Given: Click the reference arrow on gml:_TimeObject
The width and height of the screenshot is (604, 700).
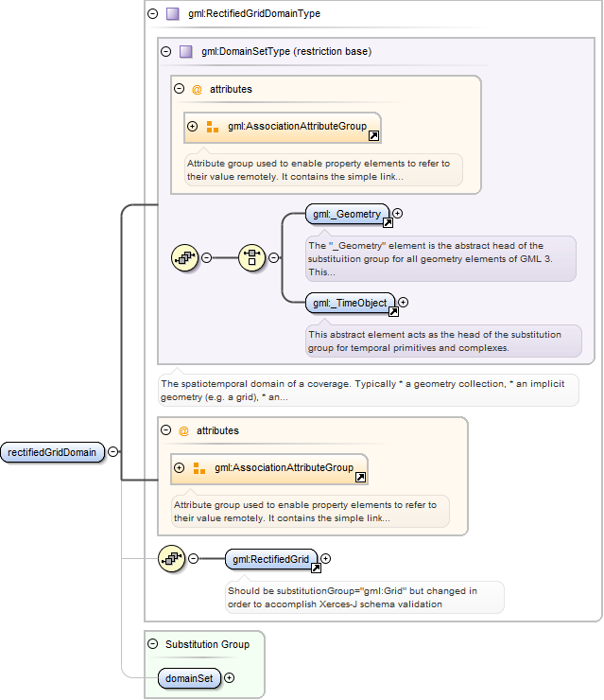Looking at the screenshot, I should tap(393, 311).
